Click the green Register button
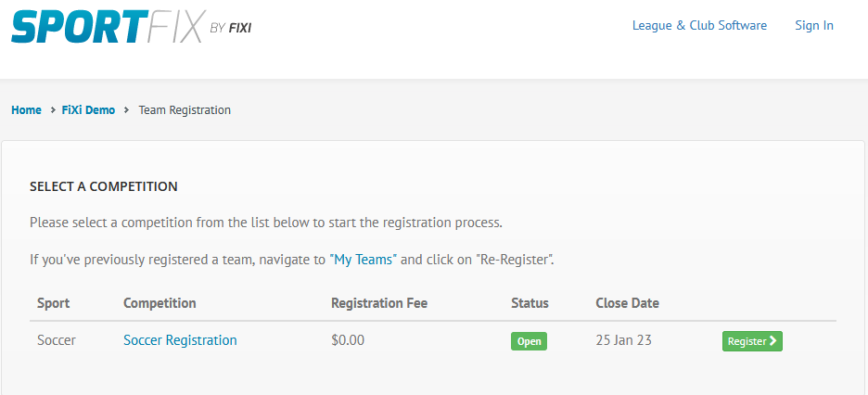The width and height of the screenshot is (868, 395). point(752,341)
